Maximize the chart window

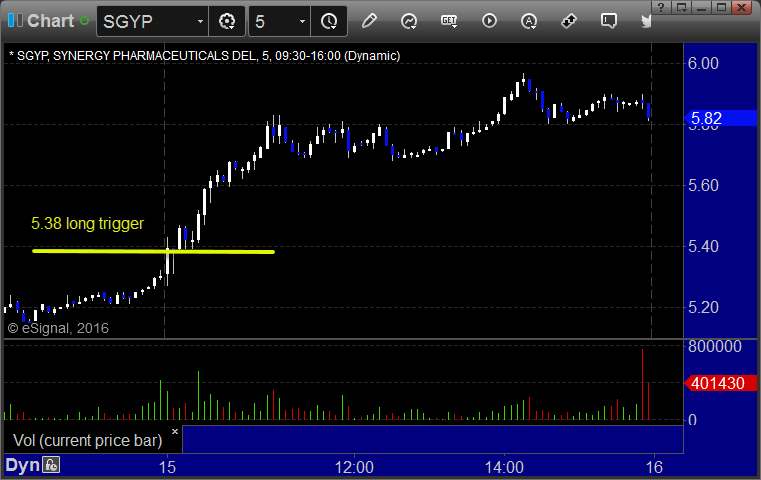[x=721, y=8]
